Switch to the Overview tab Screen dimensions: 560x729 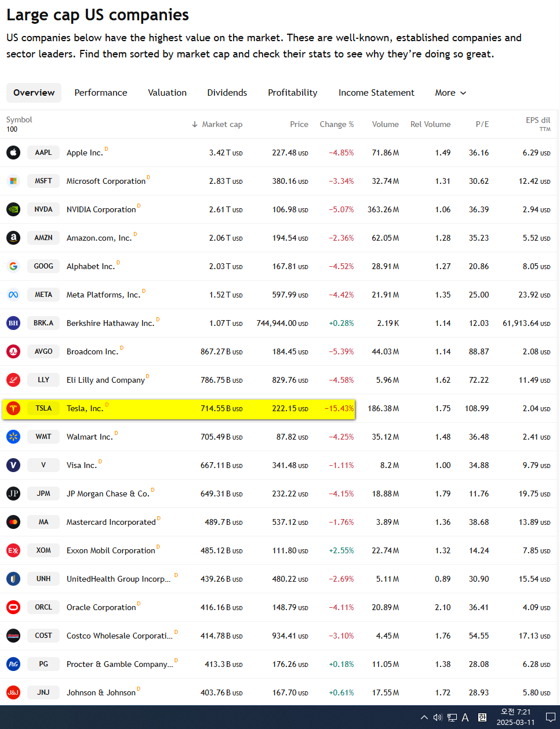point(34,93)
